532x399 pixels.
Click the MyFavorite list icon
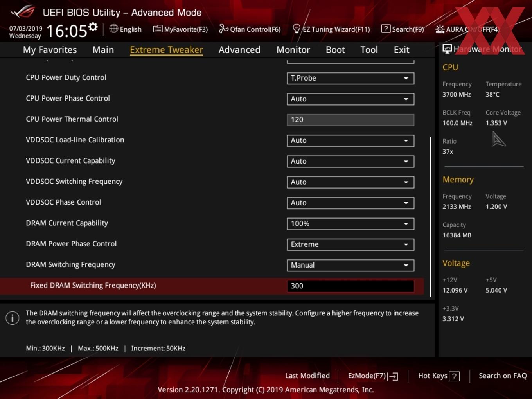(x=158, y=29)
